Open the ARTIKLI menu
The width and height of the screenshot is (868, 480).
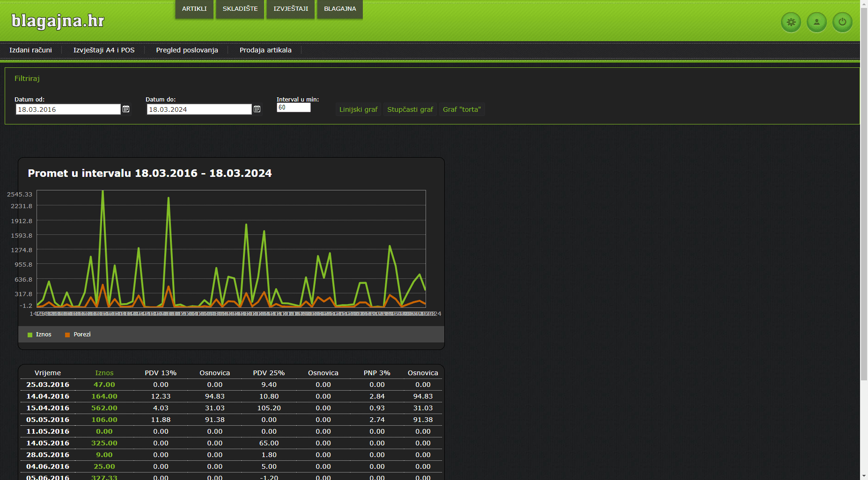pyautogui.click(x=194, y=9)
